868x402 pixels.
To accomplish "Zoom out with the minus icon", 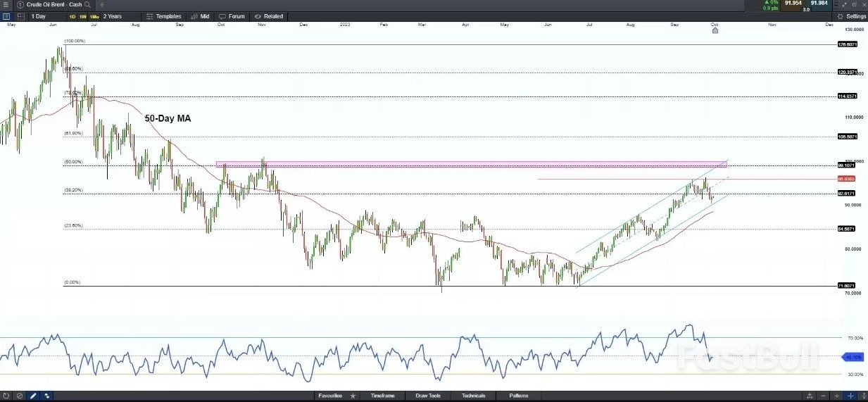I will click(824, 396).
